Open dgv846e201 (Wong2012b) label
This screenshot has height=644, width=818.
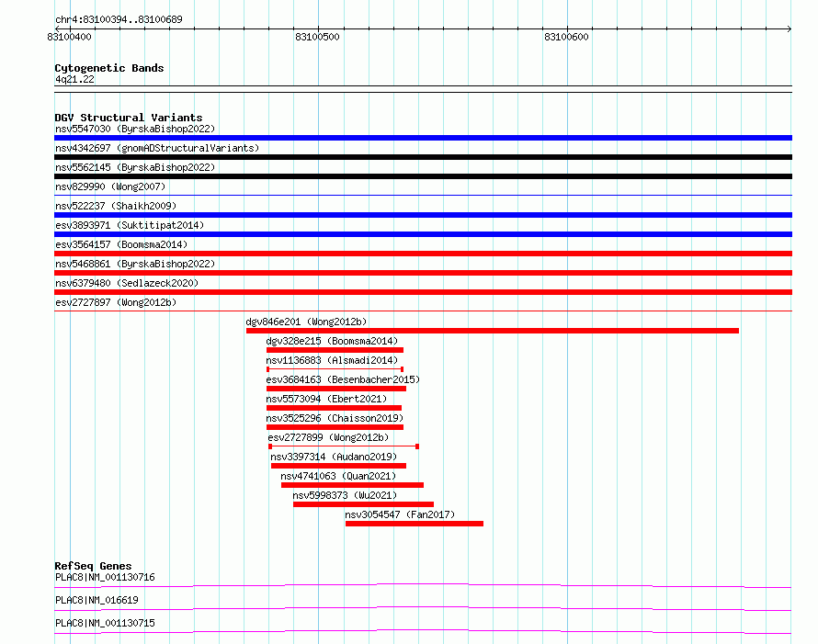coord(306,322)
